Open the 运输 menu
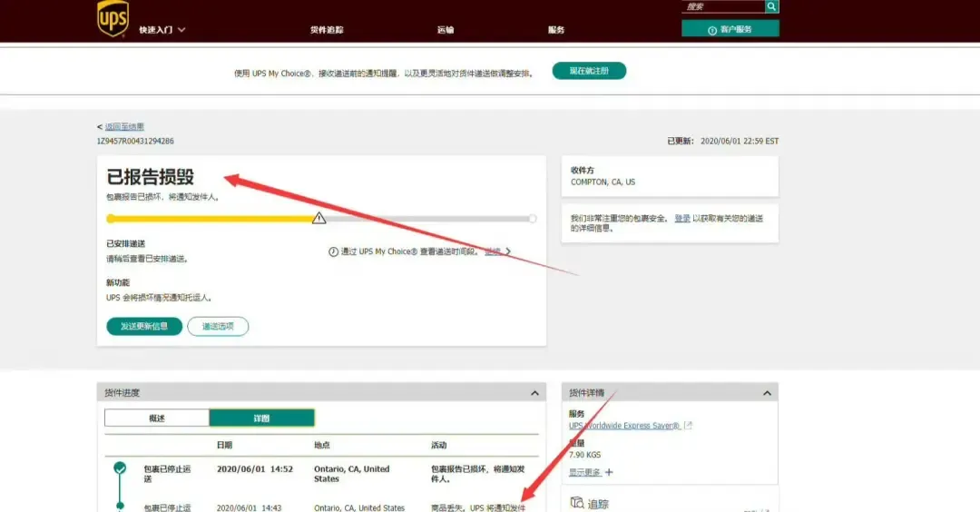The width and height of the screenshot is (980, 512). pyautogui.click(x=446, y=29)
